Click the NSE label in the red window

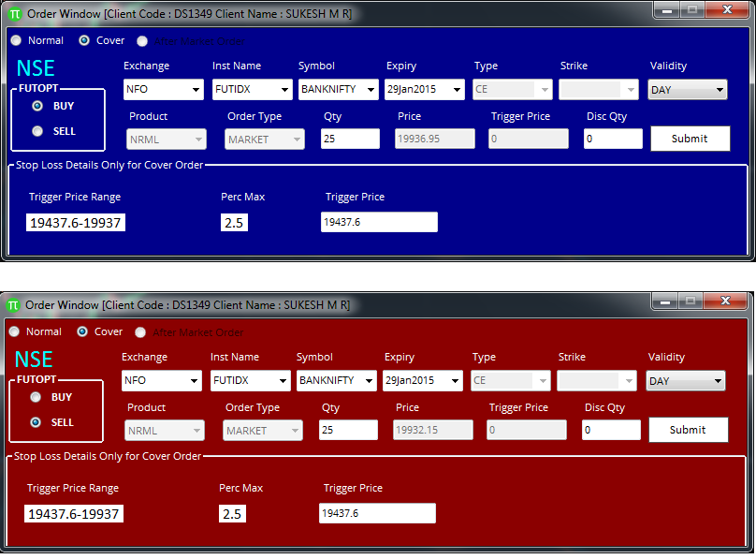pyautogui.click(x=34, y=360)
